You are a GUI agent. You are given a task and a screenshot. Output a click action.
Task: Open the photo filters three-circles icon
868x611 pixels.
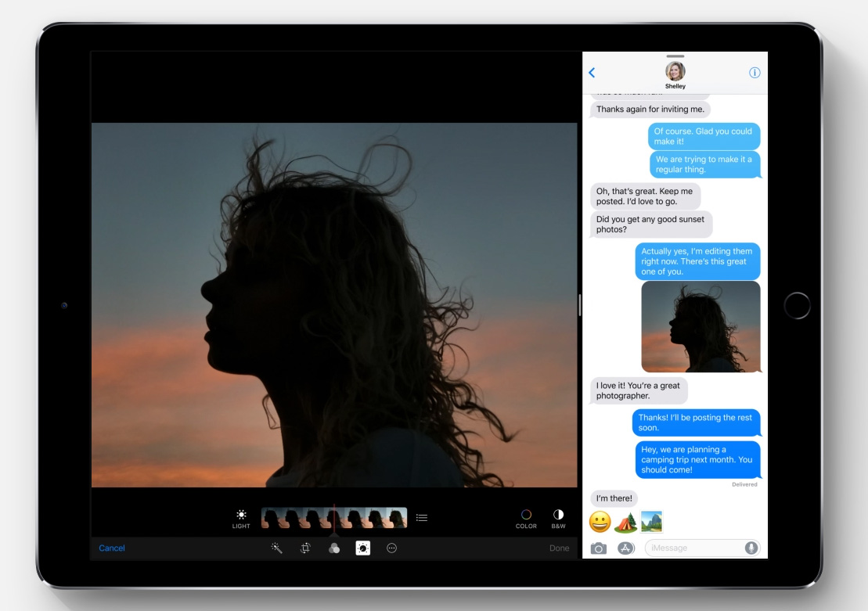(333, 548)
